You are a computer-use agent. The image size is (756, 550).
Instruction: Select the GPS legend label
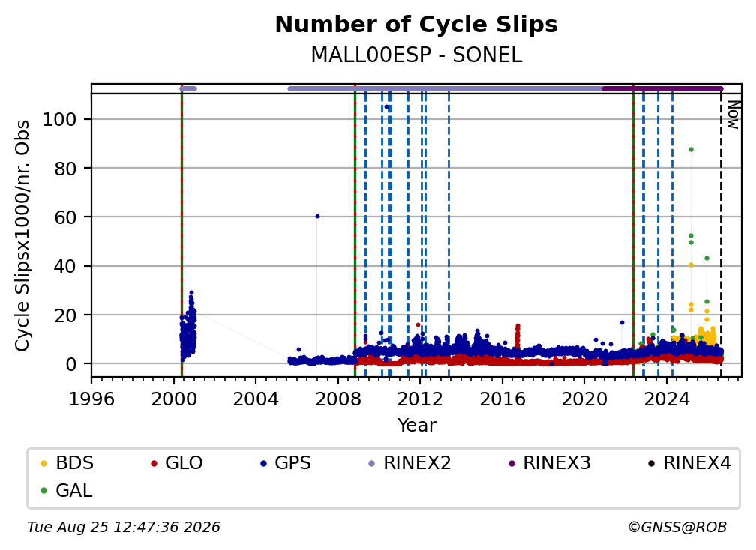tap(292, 463)
